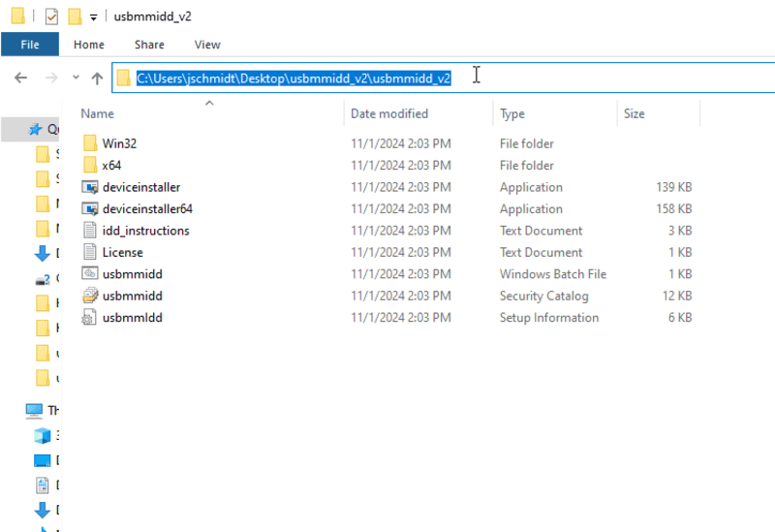This screenshot has width=775, height=532.
Task: Click the deviceinstaller64 file name
Action: [147, 208]
